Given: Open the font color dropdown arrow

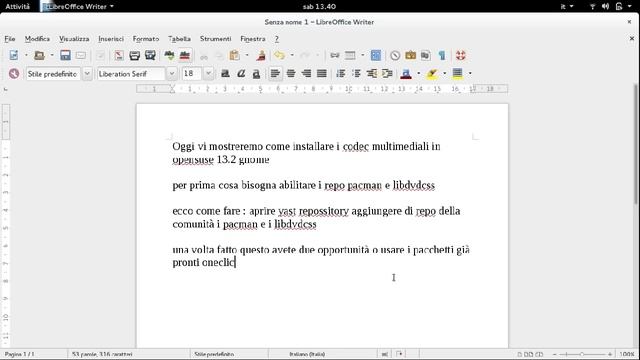Looking at the screenshot, I should [418, 73].
